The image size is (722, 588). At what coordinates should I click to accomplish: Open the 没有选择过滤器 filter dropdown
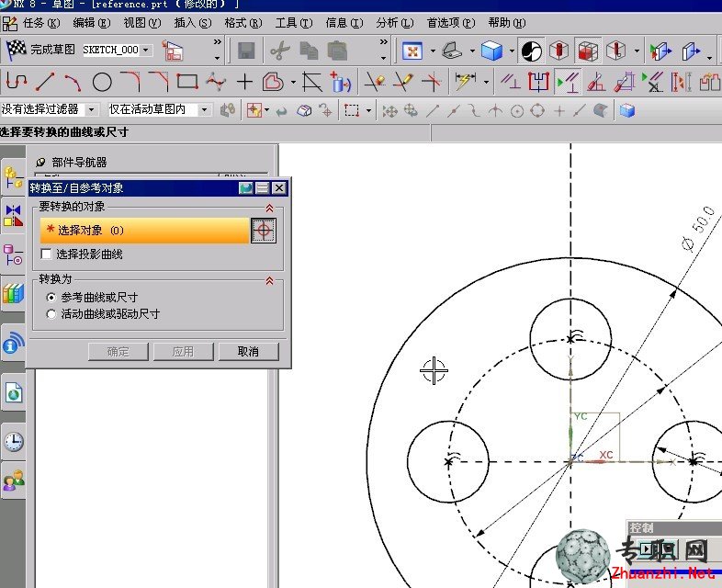91,109
